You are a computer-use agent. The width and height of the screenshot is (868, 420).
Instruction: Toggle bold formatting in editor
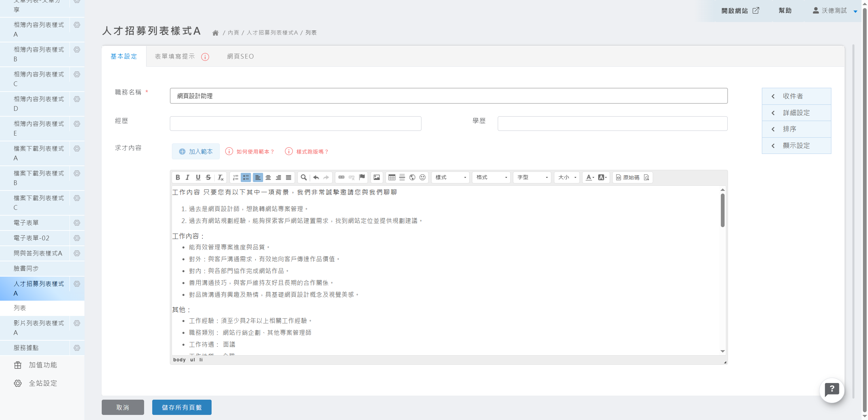(178, 177)
